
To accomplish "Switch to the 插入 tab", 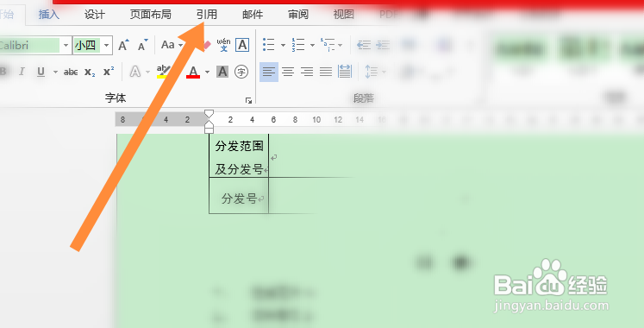I will point(49,15).
